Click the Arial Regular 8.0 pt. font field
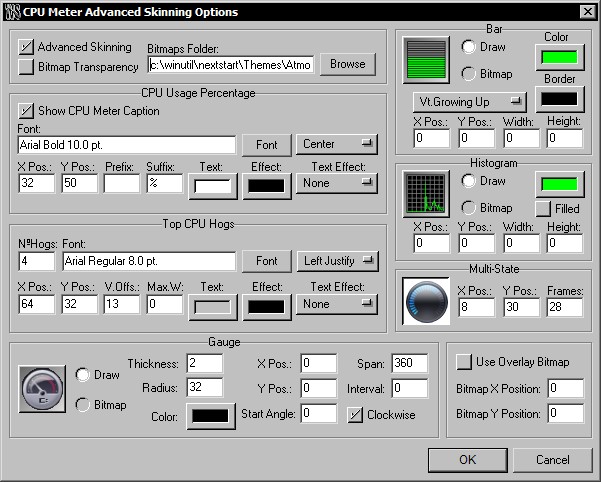The height and width of the screenshot is (482, 601). (x=149, y=261)
